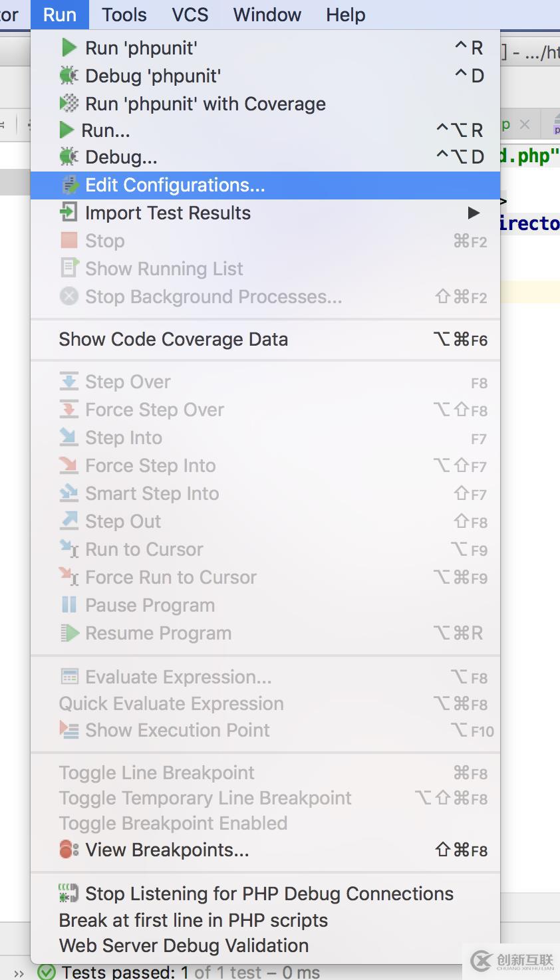Click the Step Over icon
This screenshot has width=560, height=980.
69,382
